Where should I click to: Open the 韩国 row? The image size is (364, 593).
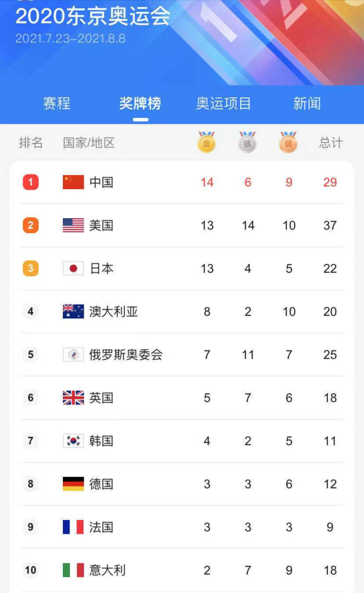tap(182, 441)
